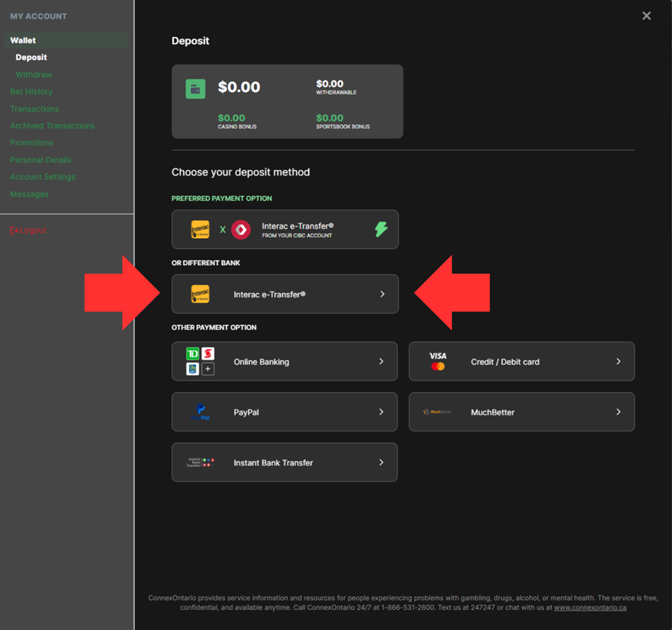Expand the Online Banking chevron arrow
Viewport: 672px width, 630px height.
(382, 362)
